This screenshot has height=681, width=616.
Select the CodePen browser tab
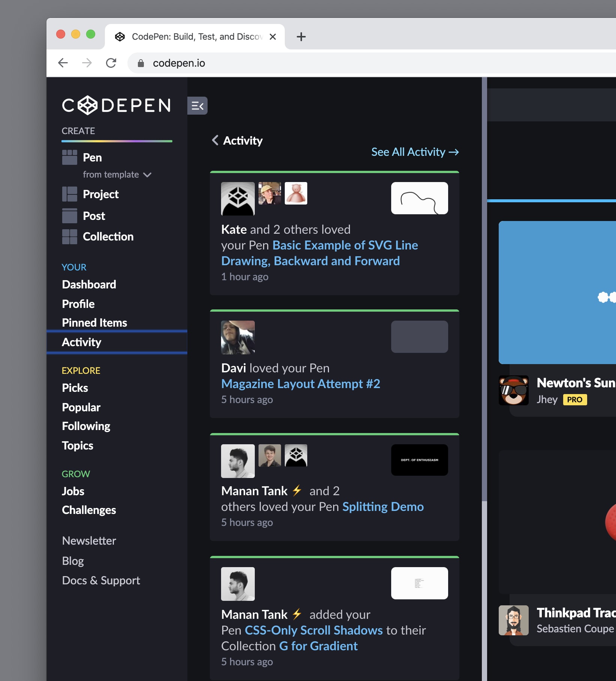click(x=195, y=37)
